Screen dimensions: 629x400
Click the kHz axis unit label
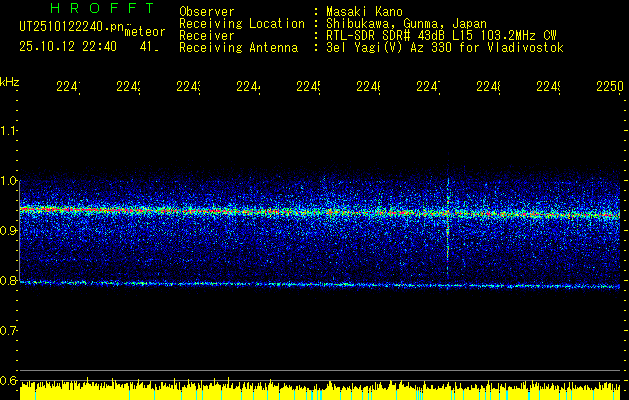[10, 80]
